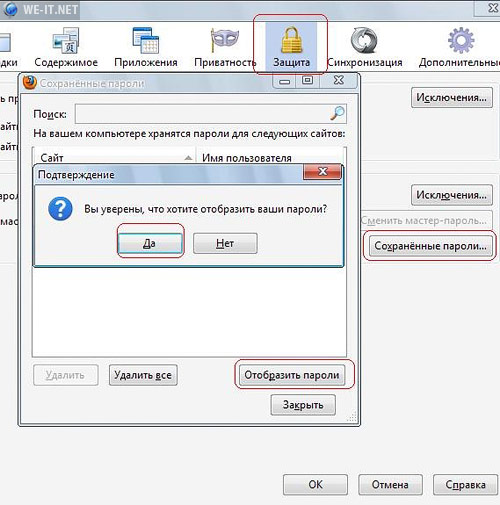This screenshot has height=505, width=500.
Task: Click the Закрыть button
Action: tap(303, 405)
